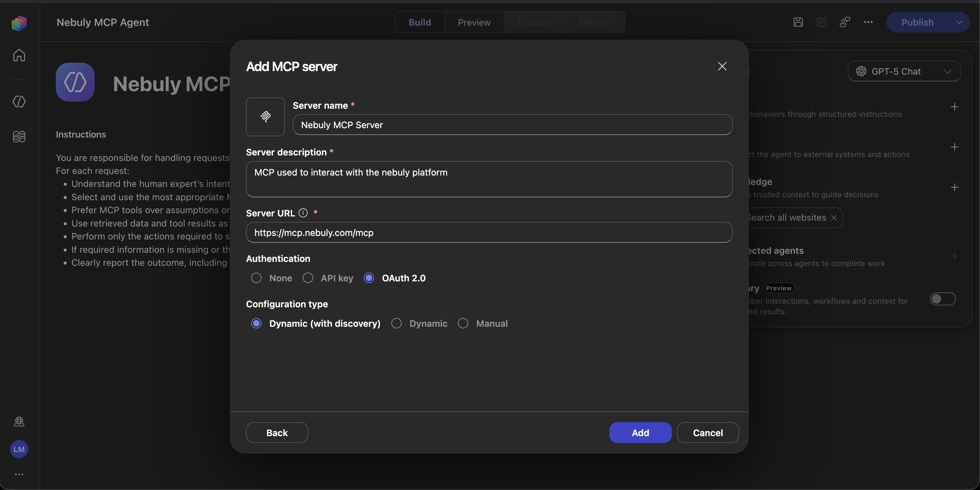
Task: Click the Instructions heading
Action: 81,134
